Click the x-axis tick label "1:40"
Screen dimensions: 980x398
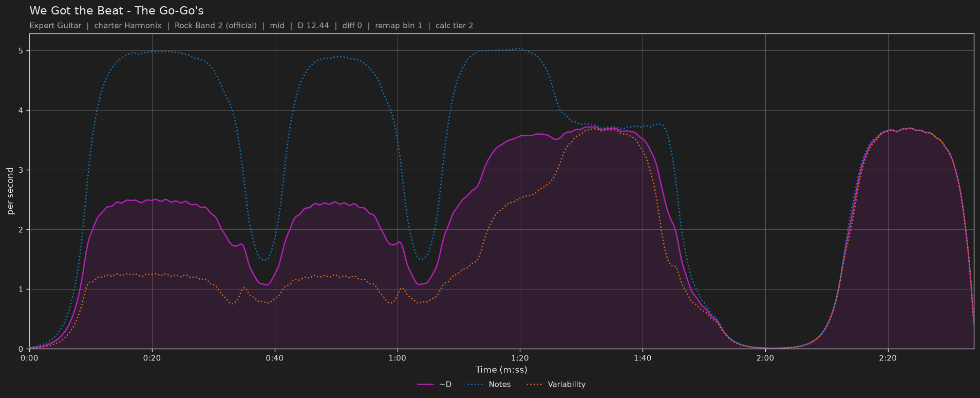643,358
